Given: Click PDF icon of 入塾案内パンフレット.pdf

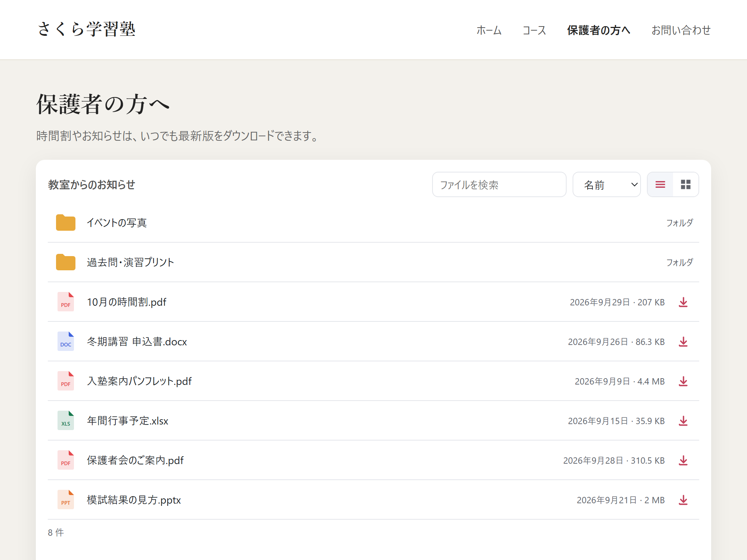Looking at the screenshot, I should (x=66, y=381).
